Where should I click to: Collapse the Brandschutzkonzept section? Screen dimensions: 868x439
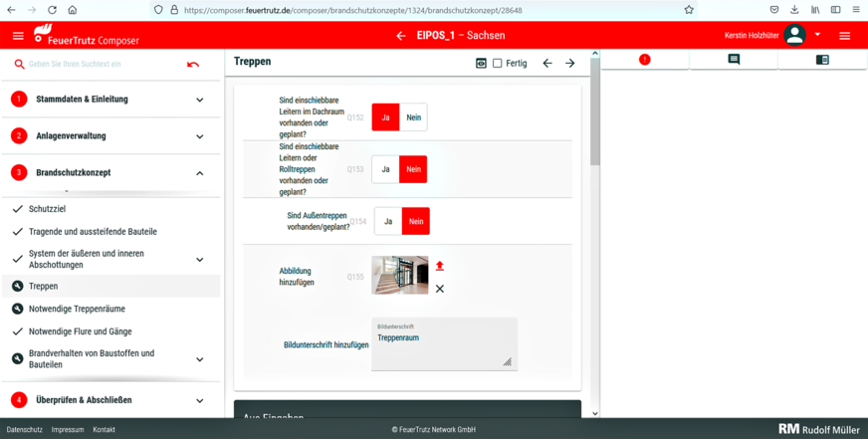pos(200,173)
